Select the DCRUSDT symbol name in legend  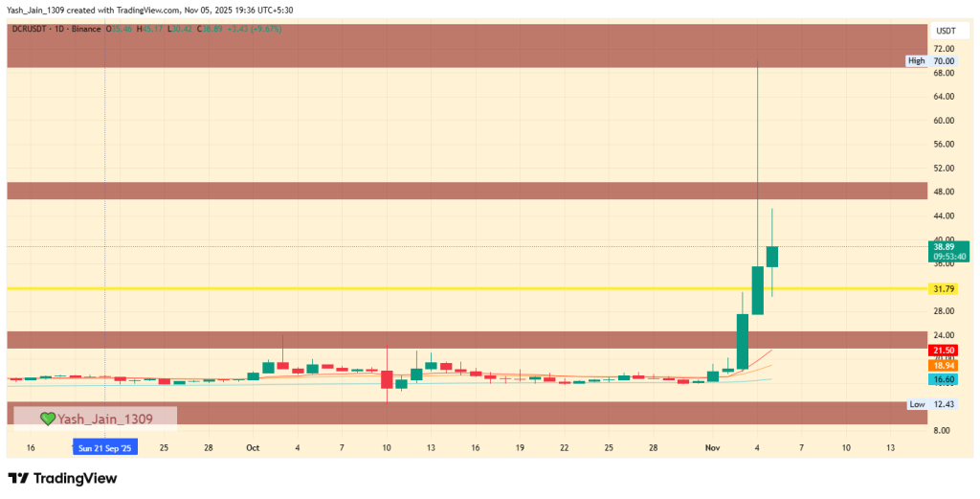(31, 30)
